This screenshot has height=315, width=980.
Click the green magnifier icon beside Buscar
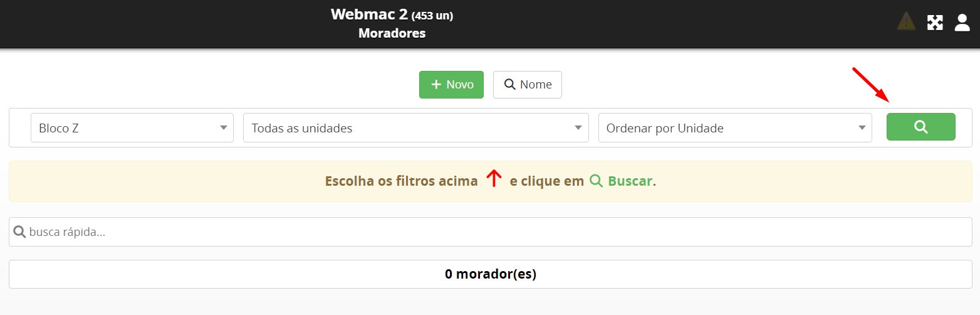596,181
